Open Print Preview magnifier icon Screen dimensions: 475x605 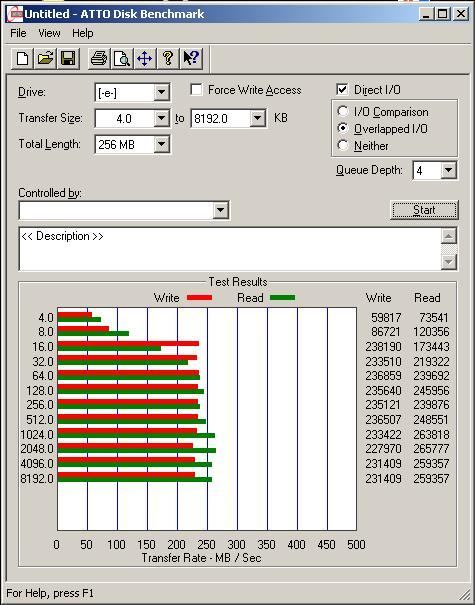pyautogui.click(x=122, y=59)
